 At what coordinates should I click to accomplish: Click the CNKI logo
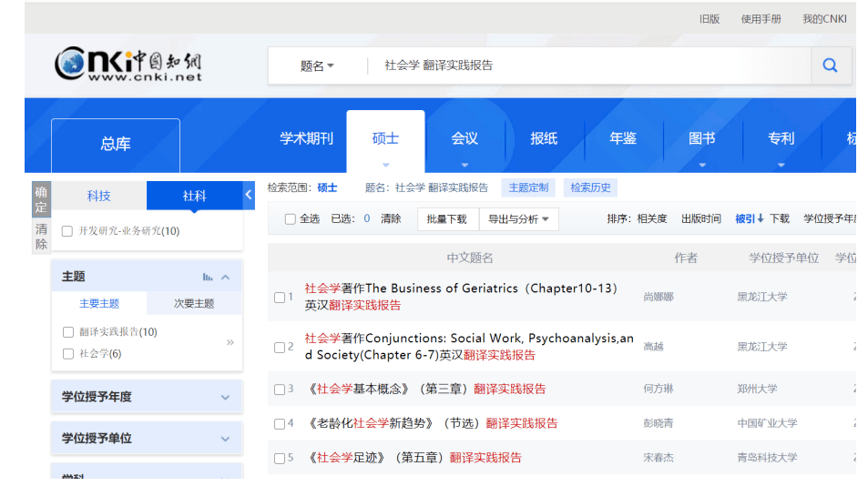[128, 64]
